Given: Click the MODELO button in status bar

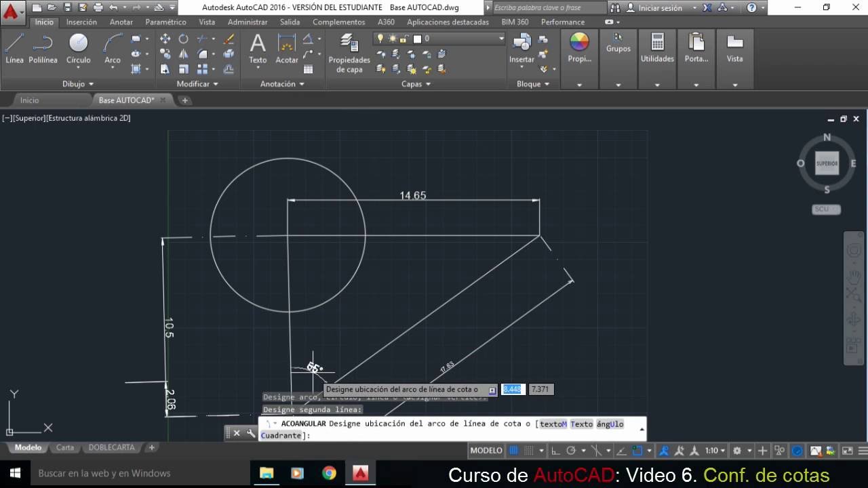Looking at the screenshot, I should (x=486, y=450).
